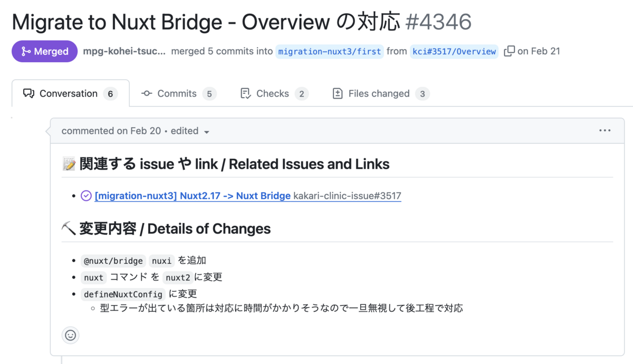Click the purple Merged status badge
The height and width of the screenshot is (364, 633).
click(x=45, y=51)
